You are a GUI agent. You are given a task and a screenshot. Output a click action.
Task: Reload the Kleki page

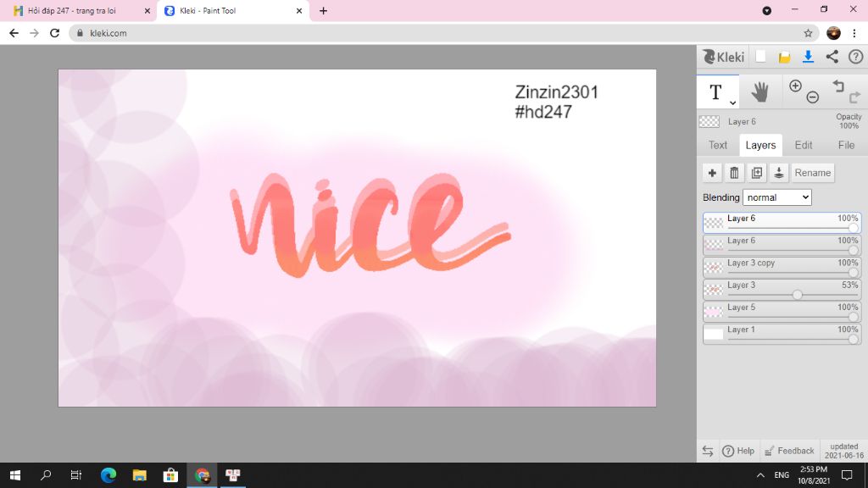click(x=54, y=33)
